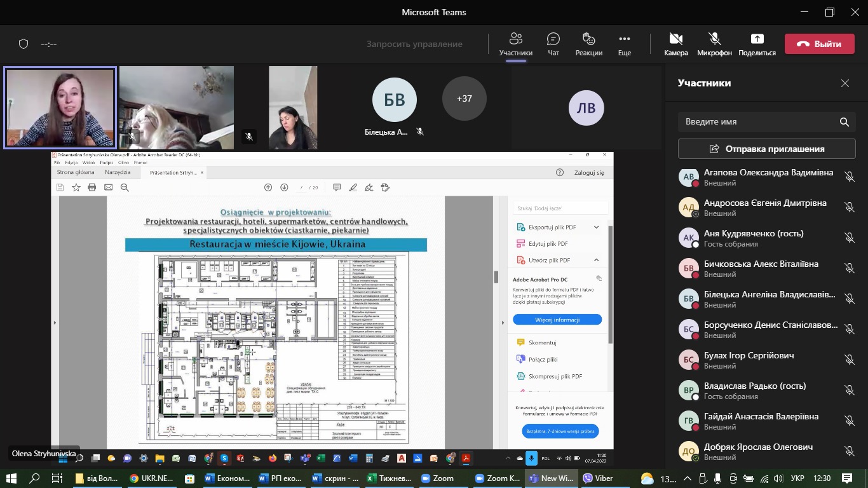The height and width of the screenshot is (488, 868).
Task: Click Отправка приглашения button
Action: tap(766, 149)
